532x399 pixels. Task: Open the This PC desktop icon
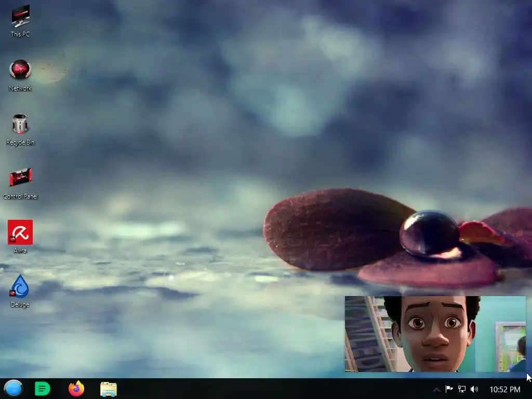[x=20, y=16]
